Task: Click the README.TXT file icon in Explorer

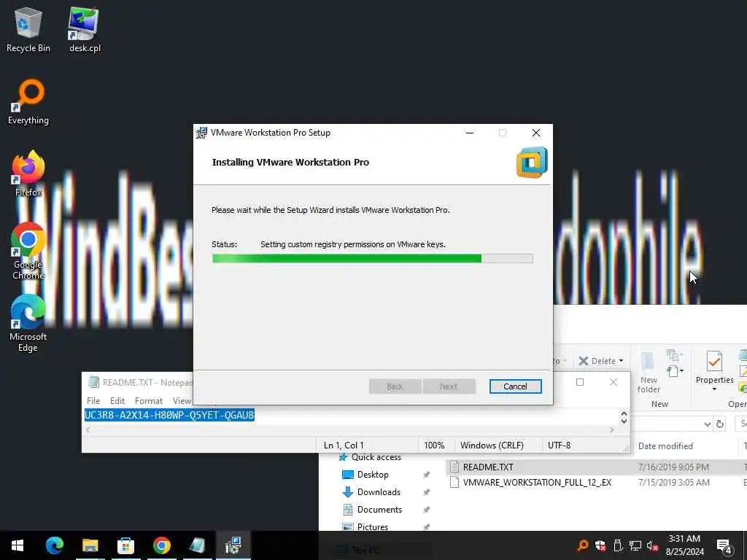Action: click(454, 467)
